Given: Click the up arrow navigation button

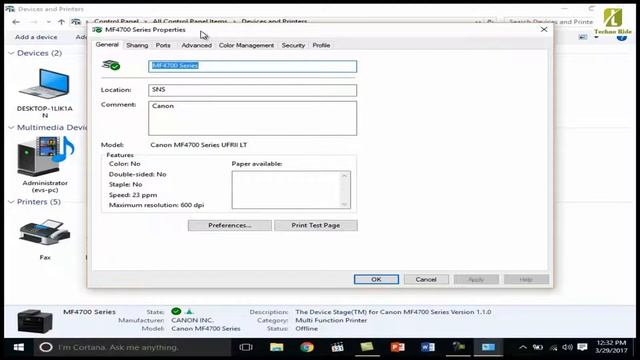Looking at the screenshot, I should (x=61, y=22).
